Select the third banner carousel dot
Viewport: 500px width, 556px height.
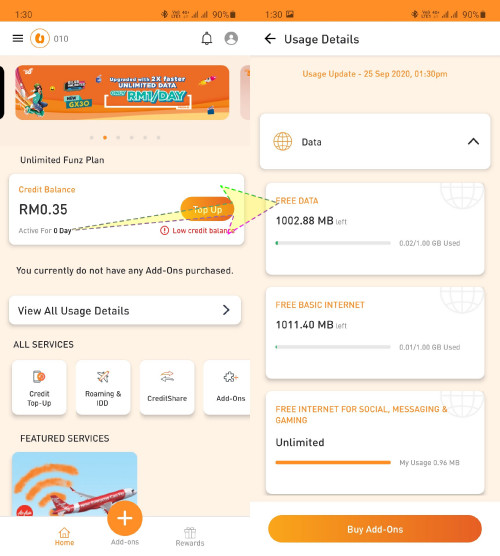click(118, 138)
